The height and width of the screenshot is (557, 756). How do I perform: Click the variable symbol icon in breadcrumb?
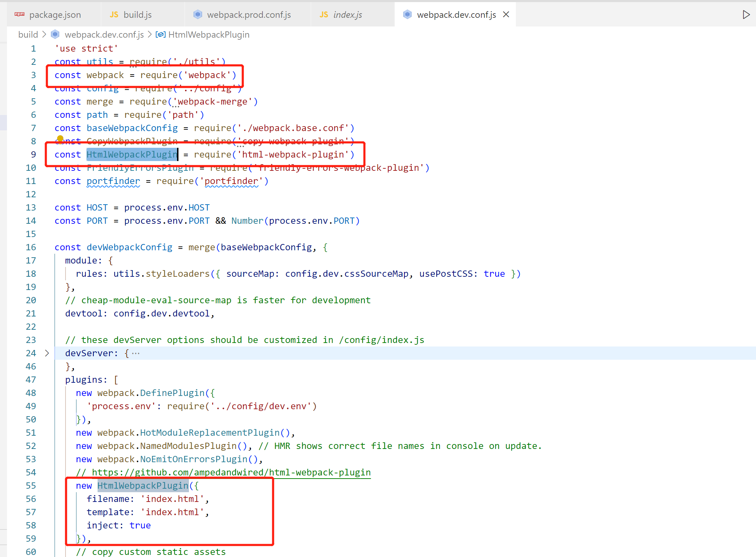coord(160,34)
